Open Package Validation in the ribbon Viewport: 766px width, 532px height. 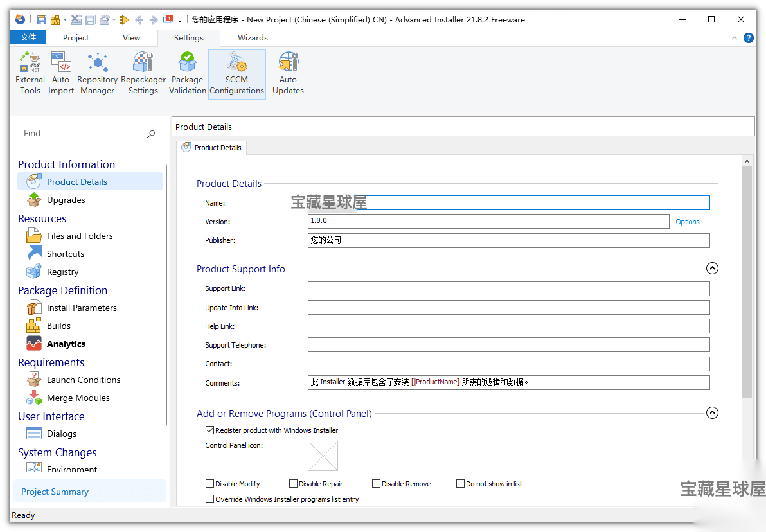tap(187, 73)
